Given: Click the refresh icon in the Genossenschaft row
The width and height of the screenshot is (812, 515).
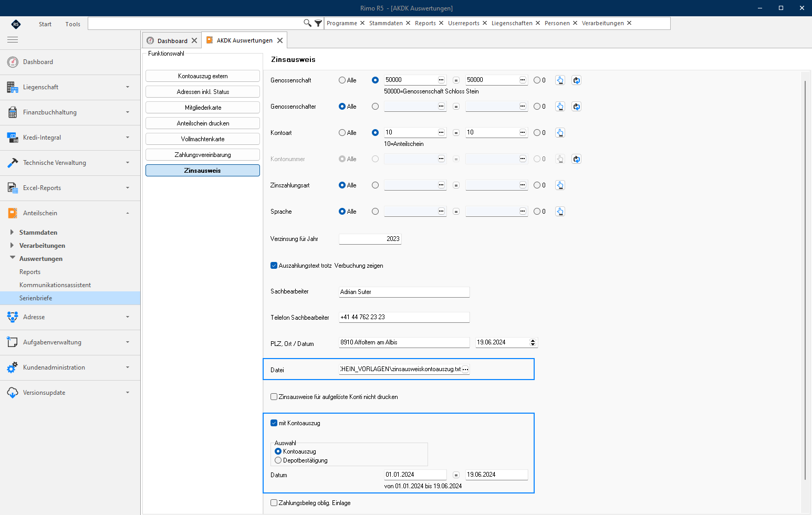Looking at the screenshot, I should click(x=576, y=80).
